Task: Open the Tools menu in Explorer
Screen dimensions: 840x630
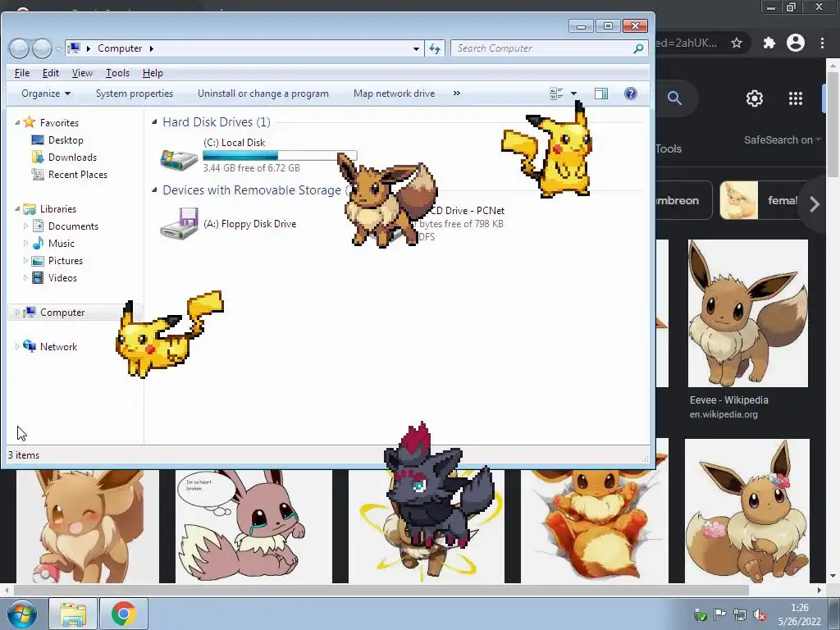Action: 117,73
